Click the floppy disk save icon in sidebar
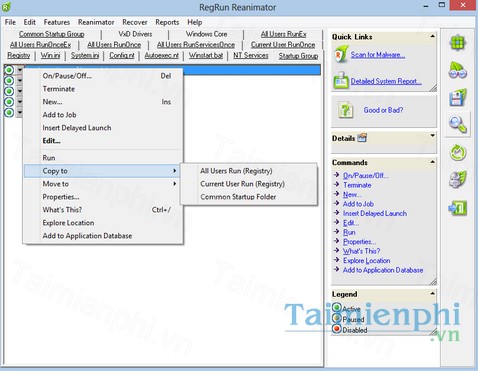The width and height of the screenshot is (478, 371). pyautogui.click(x=458, y=98)
